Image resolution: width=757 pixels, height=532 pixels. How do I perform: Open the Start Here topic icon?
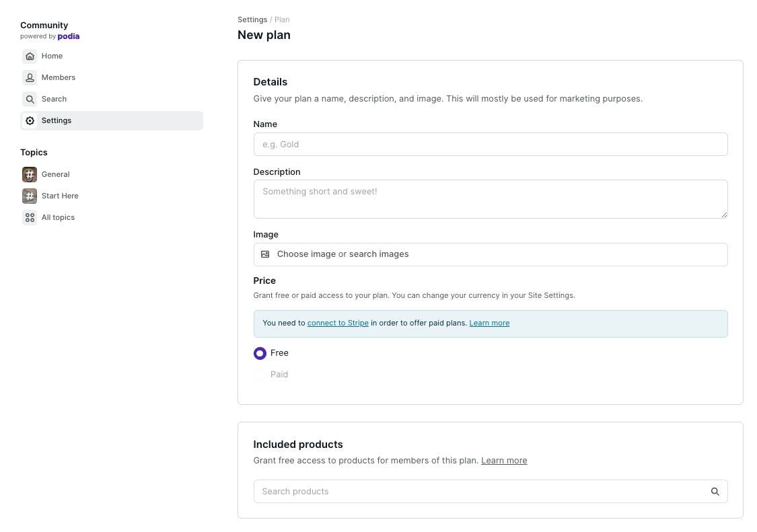30,196
